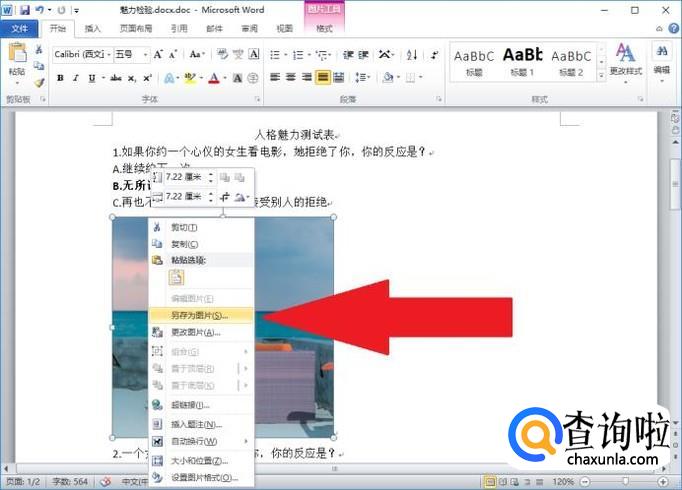The width and height of the screenshot is (682, 490).
Task: Apply distributed alignment icon
Action: click(338, 77)
